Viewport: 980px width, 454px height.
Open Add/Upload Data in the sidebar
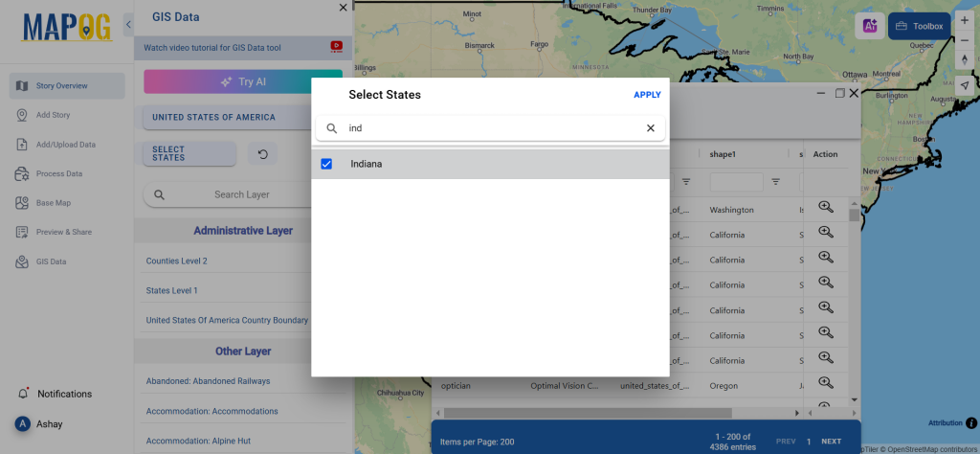pyautogui.click(x=66, y=145)
